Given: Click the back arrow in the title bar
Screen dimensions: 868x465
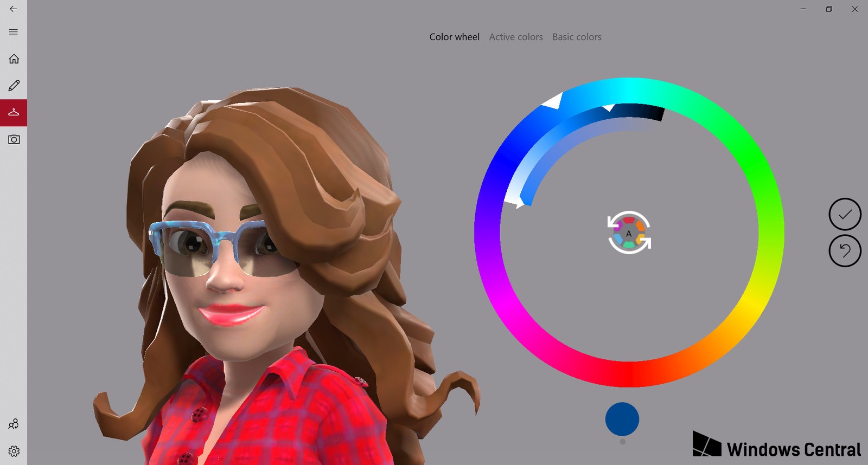Looking at the screenshot, I should (14, 9).
